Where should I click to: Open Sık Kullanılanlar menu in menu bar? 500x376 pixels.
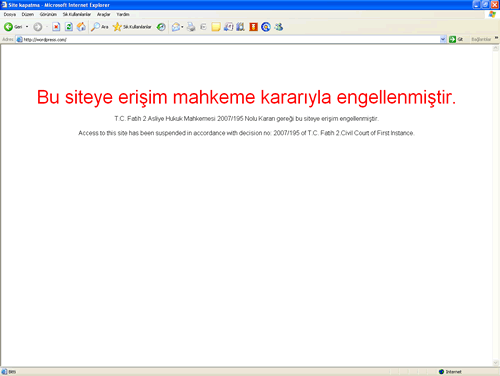point(77,14)
